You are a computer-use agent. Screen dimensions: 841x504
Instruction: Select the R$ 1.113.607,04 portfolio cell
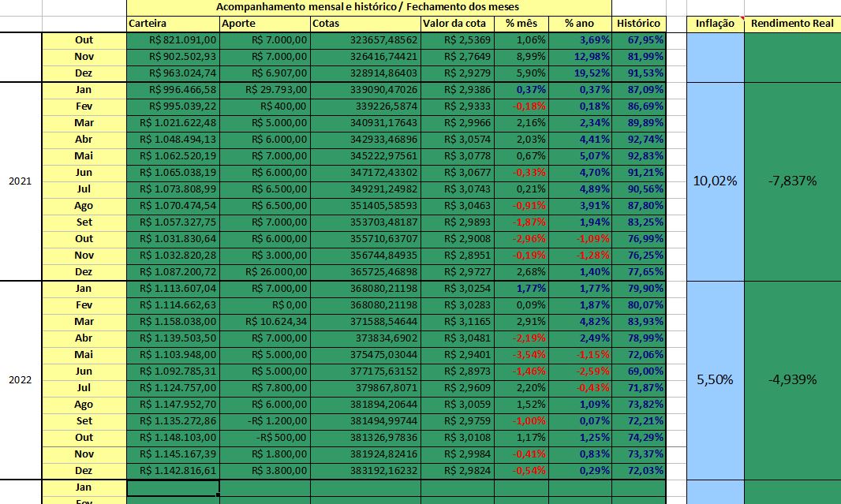click(x=174, y=289)
